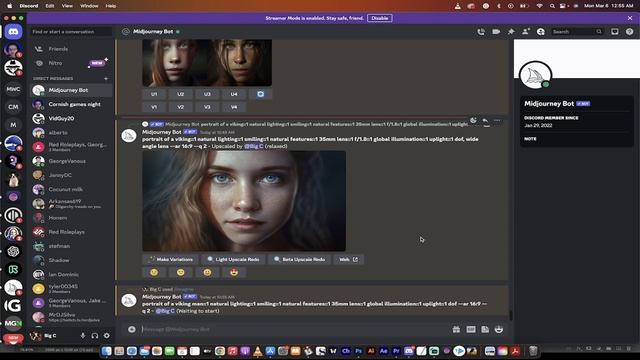Add friends to DM icon
The height and width of the screenshot is (360, 640).
click(x=526, y=31)
